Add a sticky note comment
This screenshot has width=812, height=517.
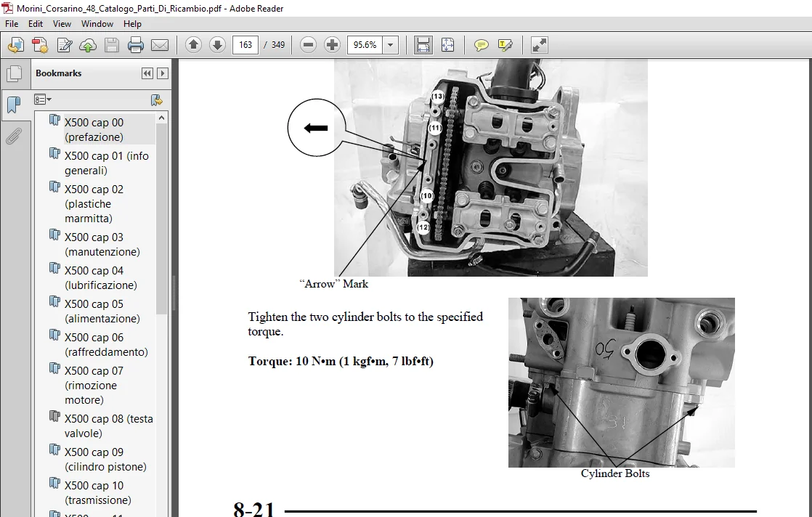(x=481, y=45)
